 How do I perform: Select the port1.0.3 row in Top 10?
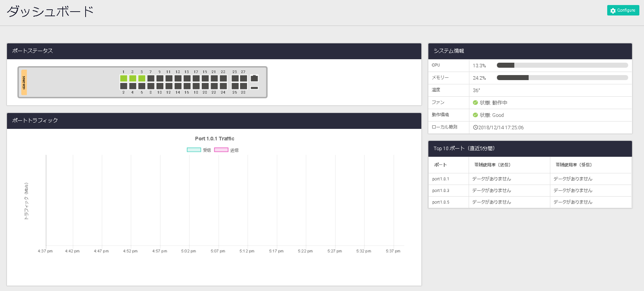(x=441, y=190)
